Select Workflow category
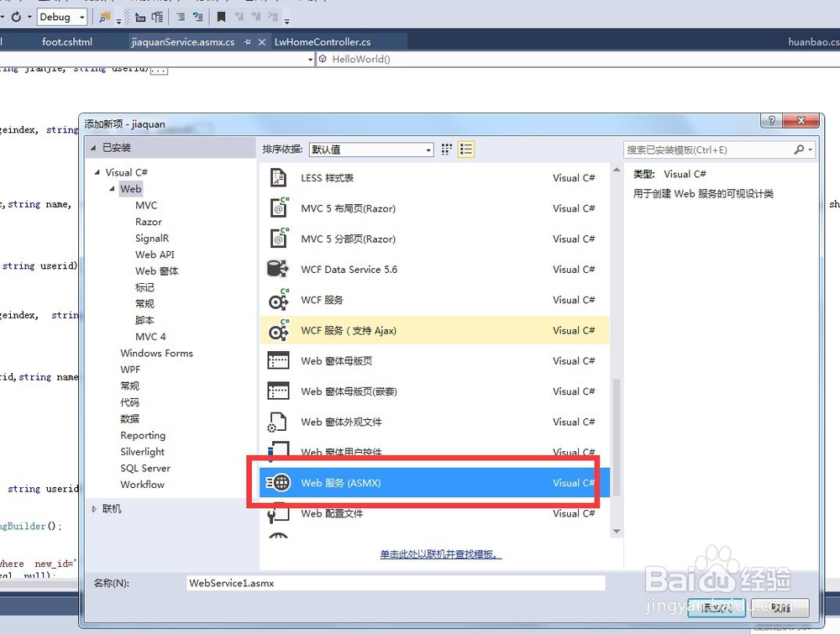840x635 pixels. 143,485
